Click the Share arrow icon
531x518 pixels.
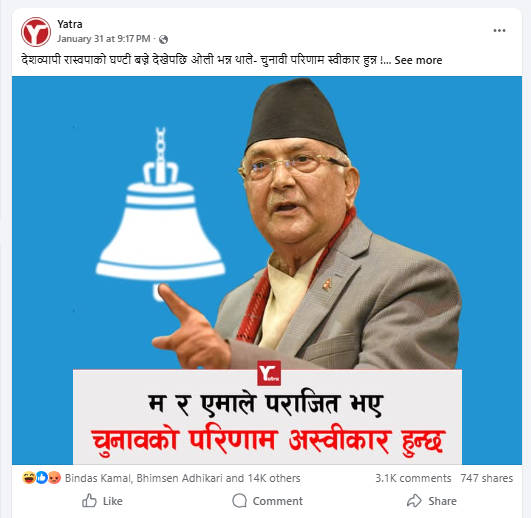point(414,500)
